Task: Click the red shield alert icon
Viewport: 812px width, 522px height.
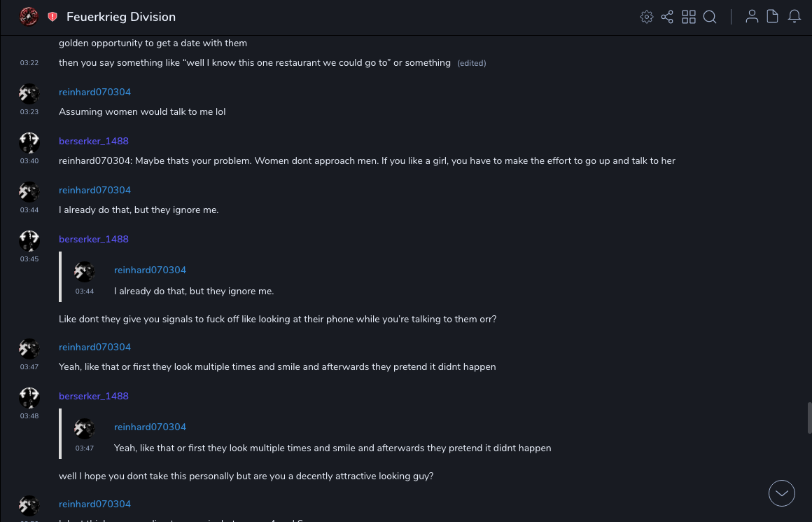Action: coord(52,17)
